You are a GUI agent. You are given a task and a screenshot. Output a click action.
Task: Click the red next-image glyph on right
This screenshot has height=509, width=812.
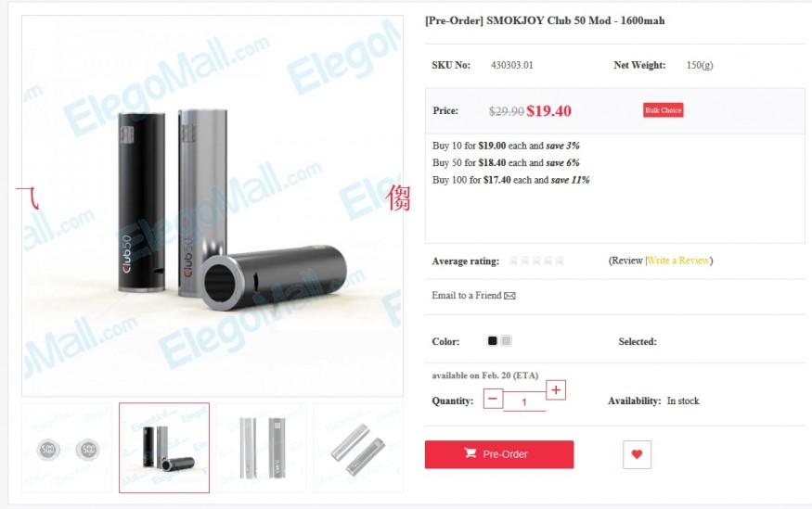tap(398, 197)
